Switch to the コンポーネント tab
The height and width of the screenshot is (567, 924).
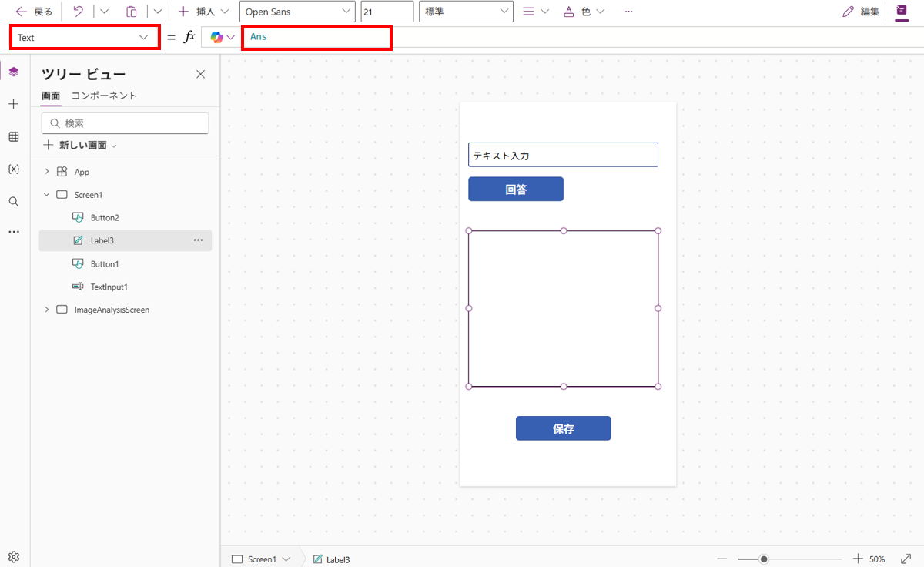[x=104, y=96]
